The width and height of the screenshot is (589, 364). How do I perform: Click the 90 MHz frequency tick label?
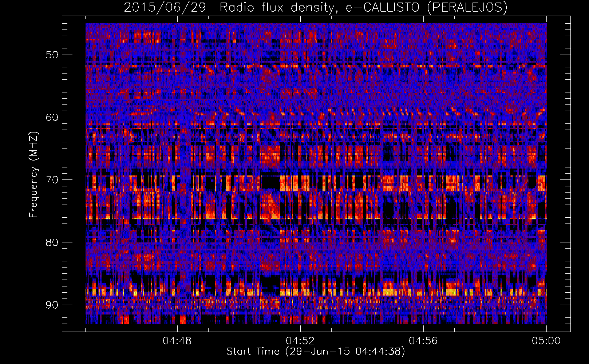[x=52, y=305]
